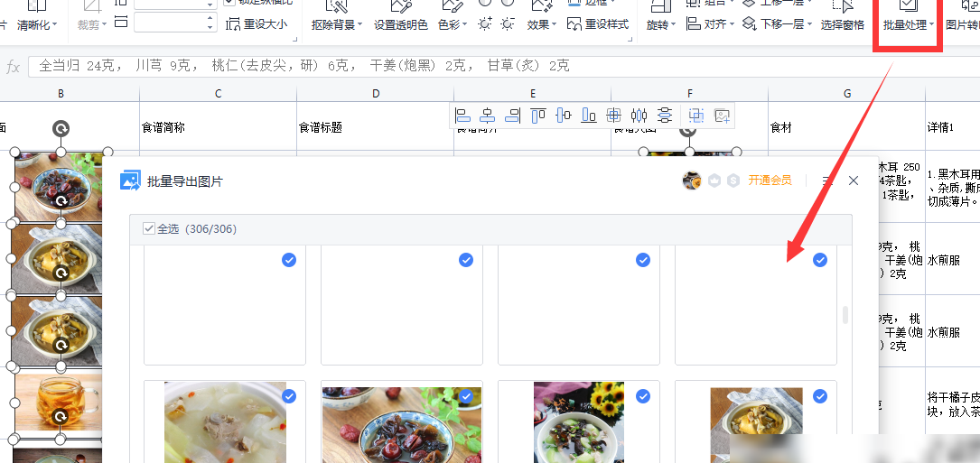Click the center horizontally icon in floating toolbar
This screenshot has height=463, width=980.
488,115
